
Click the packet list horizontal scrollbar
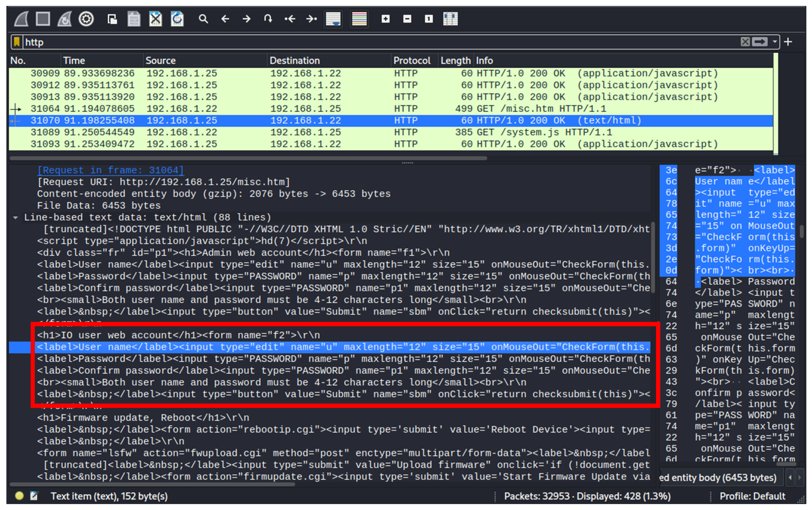[248, 158]
